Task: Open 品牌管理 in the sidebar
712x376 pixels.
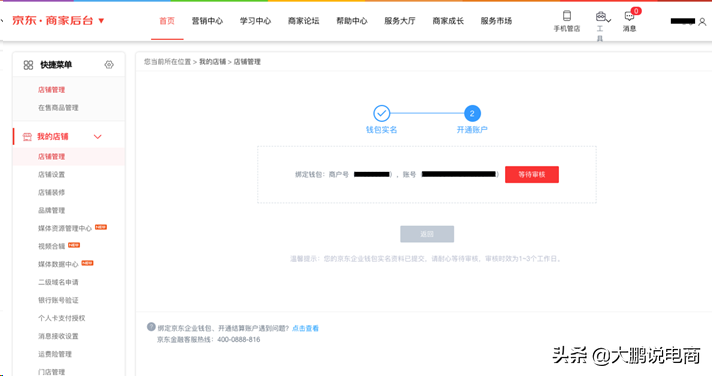Action: pos(51,210)
